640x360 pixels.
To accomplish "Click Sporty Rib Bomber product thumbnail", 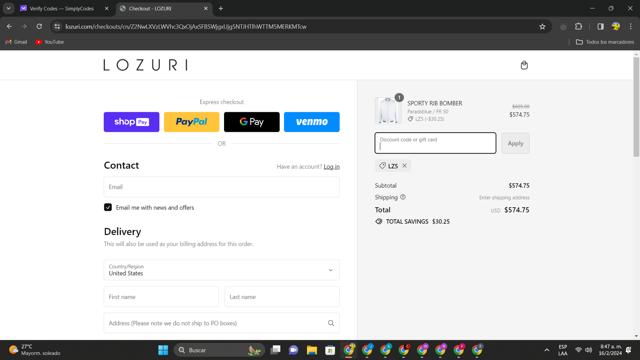I will [388, 110].
